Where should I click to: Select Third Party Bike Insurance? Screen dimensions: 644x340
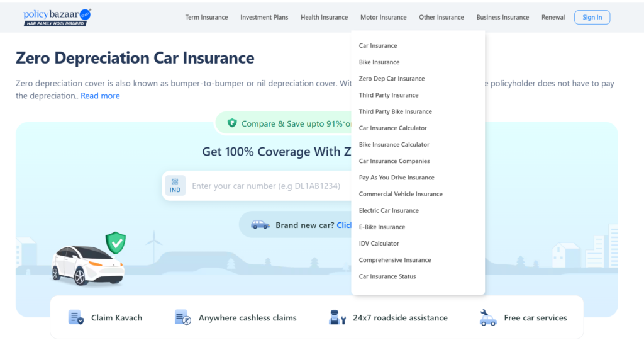pyautogui.click(x=395, y=111)
